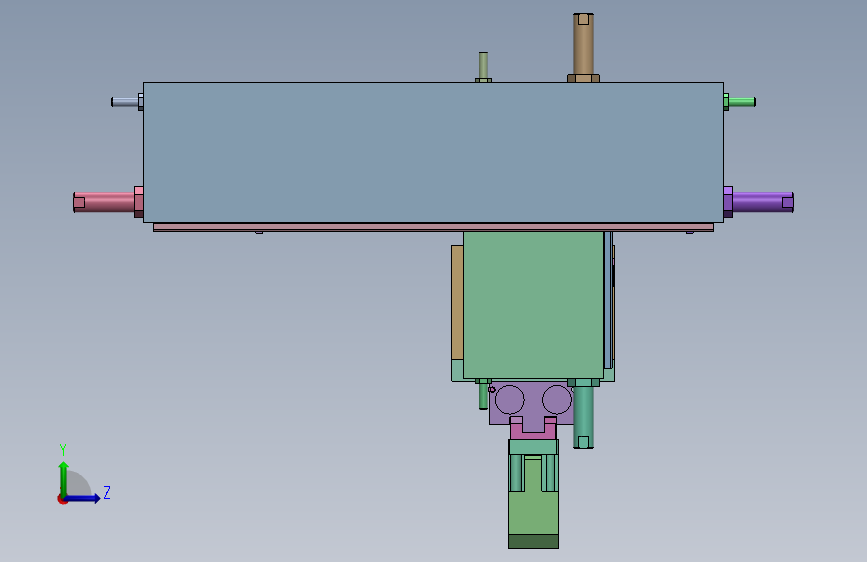Select the thin pink plate under the box

coord(433,227)
